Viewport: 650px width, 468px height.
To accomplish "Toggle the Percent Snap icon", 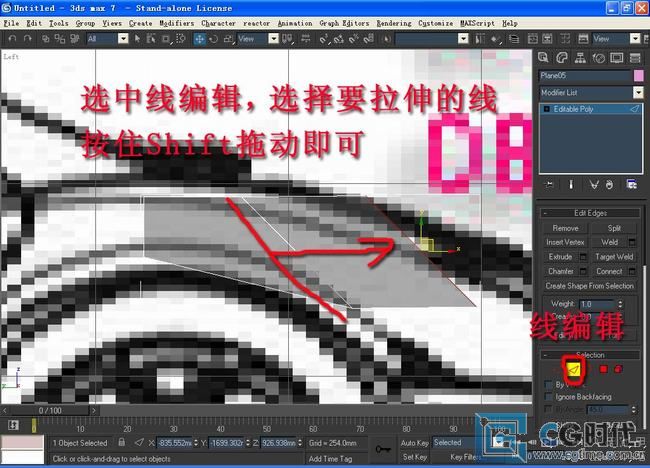I will pos(354,39).
